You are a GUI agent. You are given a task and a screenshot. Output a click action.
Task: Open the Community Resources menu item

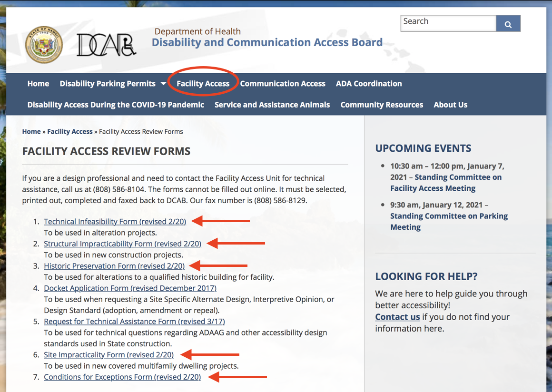(x=382, y=105)
